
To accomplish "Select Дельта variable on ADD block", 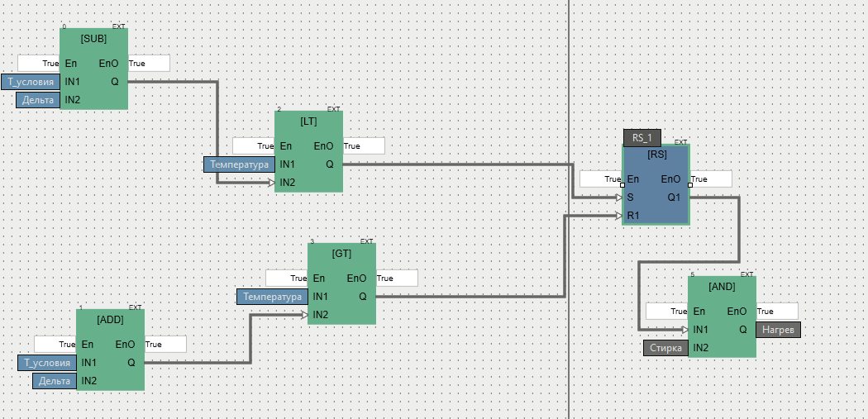I will 55,381.
